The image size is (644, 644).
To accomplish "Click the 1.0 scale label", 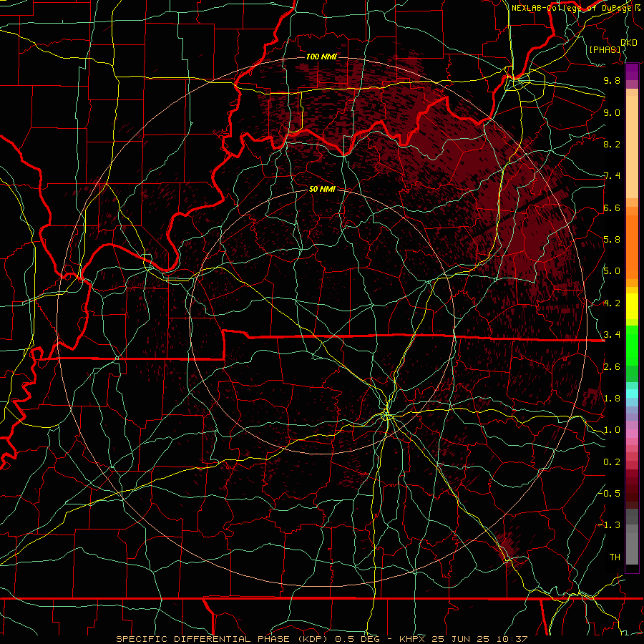I will (x=612, y=430).
